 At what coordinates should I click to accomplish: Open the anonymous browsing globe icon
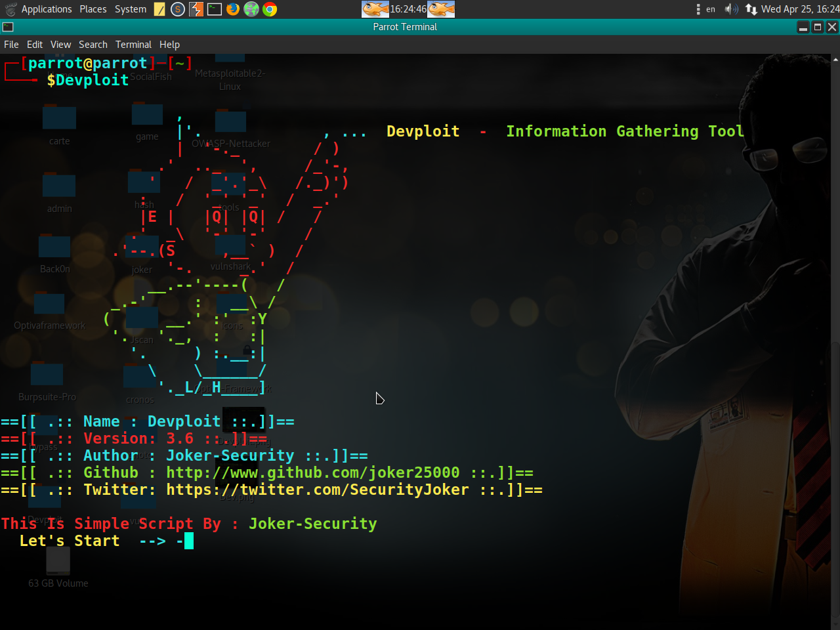pos(251,9)
